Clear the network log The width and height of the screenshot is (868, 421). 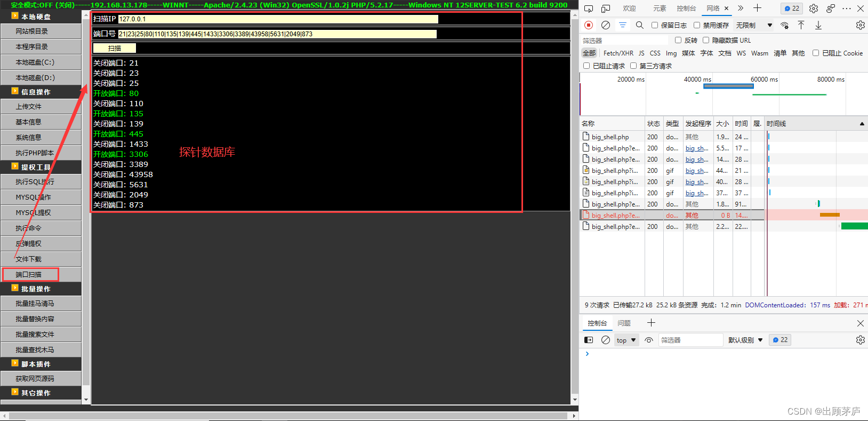point(606,25)
